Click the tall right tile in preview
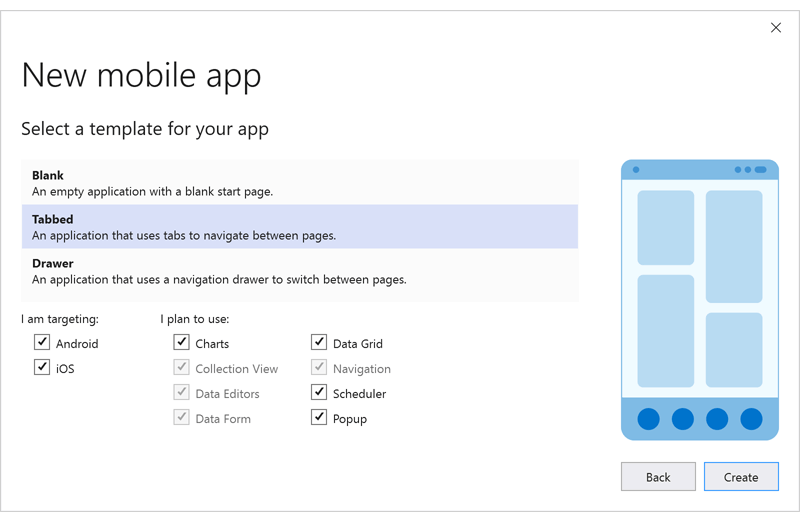 [x=734, y=246]
